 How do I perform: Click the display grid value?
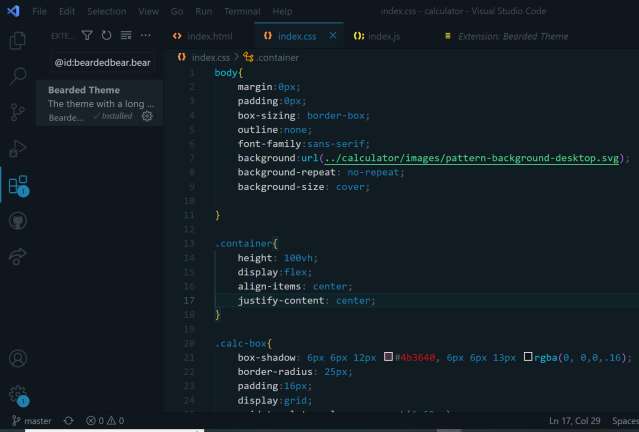pyautogui.click(x=295, y=400)
